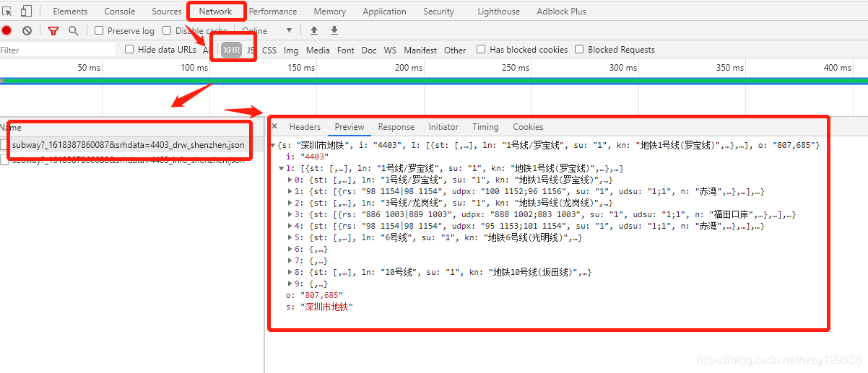The width and height of the screenshot is (868, 373).
Task: View the Timing tab
Action: 485,127
